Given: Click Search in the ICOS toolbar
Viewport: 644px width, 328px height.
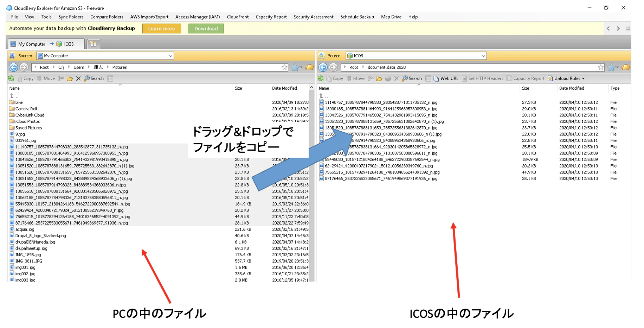Looking at the screenshot, I should tap(412, 78).
